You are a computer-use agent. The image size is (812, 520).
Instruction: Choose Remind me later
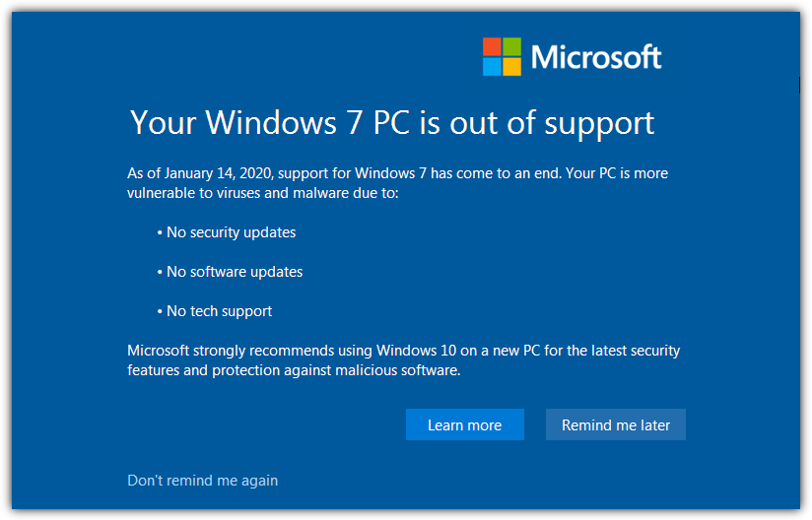[616, 424]
